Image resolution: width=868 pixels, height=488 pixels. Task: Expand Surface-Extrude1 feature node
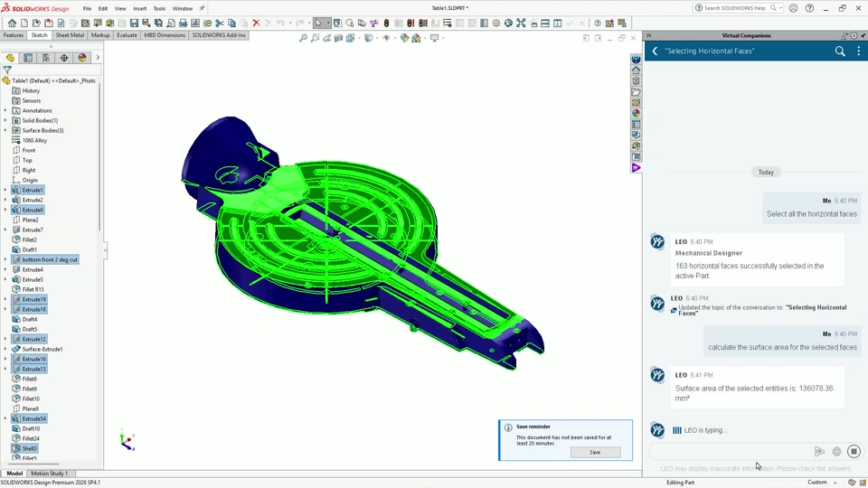point(5,349)
